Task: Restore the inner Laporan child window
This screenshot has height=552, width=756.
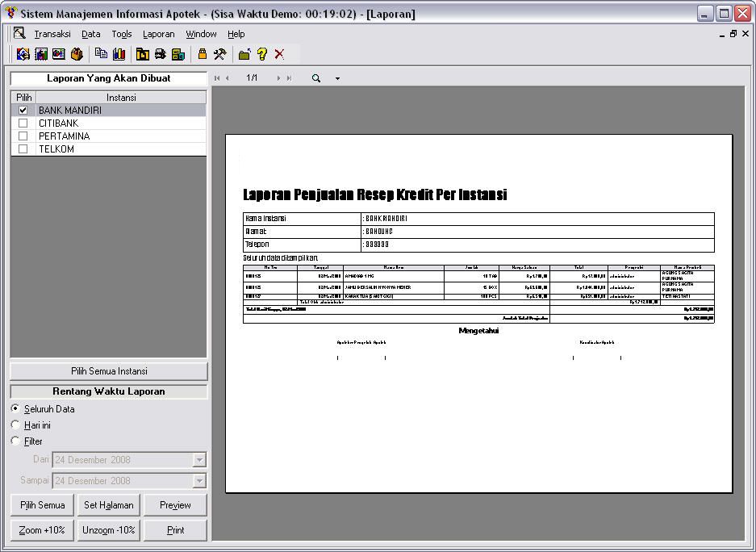Action: click(x=733, y=34)
